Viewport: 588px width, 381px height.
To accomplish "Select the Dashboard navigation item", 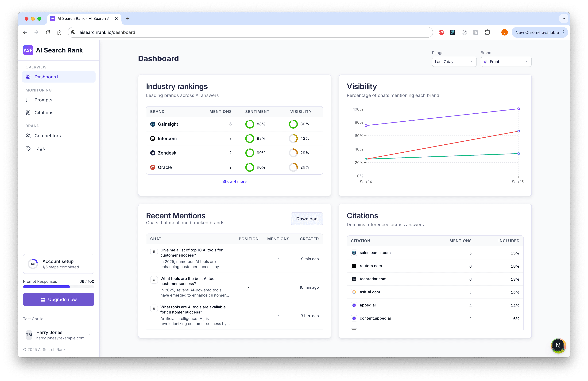I will (x=46, y=77).
